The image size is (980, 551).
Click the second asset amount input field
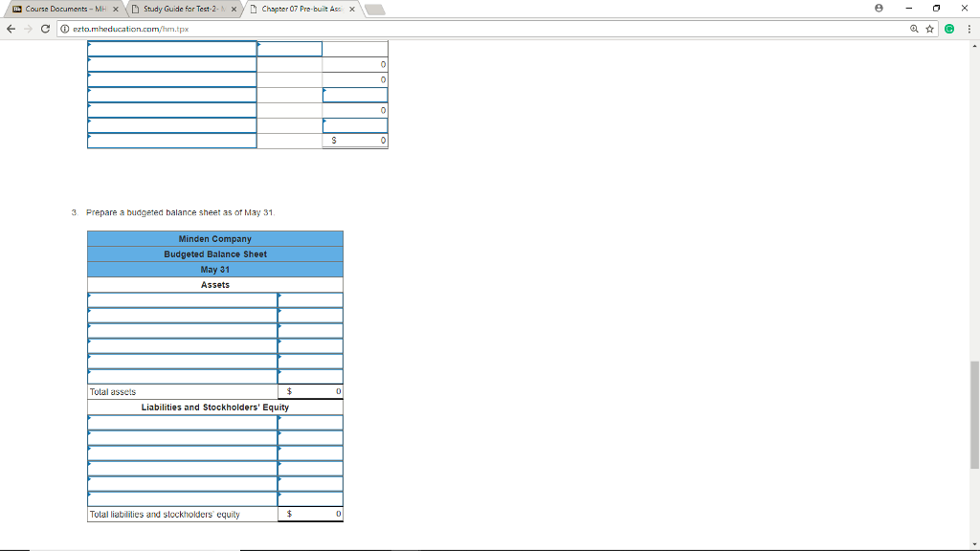coord(311,316)
